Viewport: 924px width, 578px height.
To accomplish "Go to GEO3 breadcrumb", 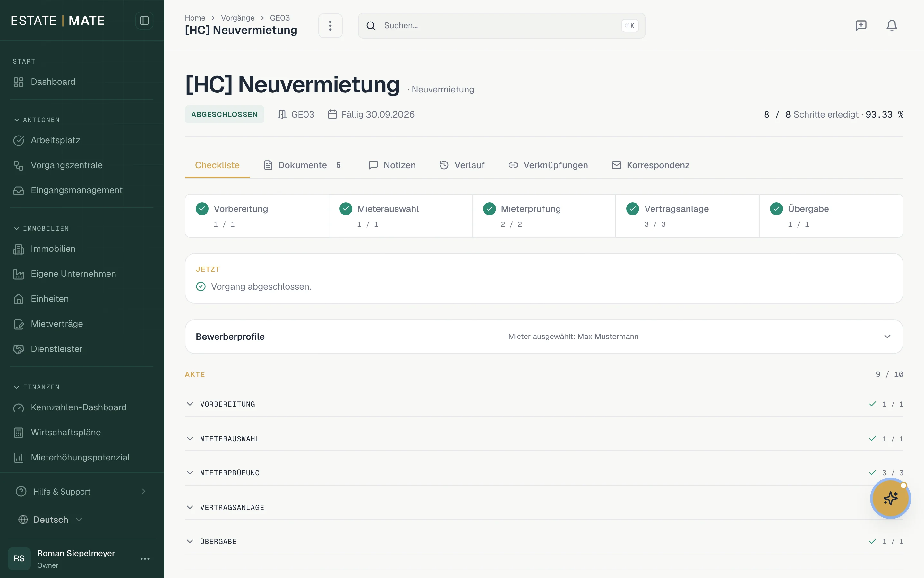I will click(x=280, y=18).
